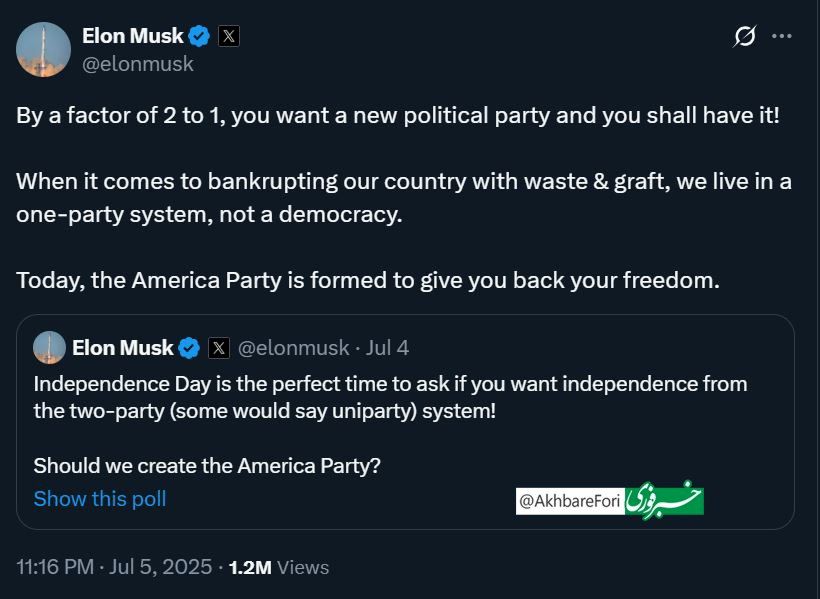Click the @elonmusk handle below the main author name
Image resolution: width=820 pixels, height=599 pixels.
[x=138, y=64]
